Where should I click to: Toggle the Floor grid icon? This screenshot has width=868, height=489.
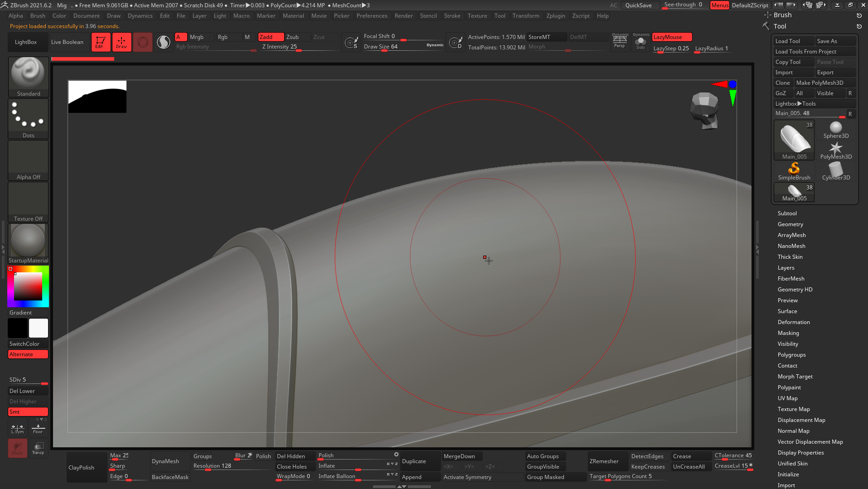point(38,428)
